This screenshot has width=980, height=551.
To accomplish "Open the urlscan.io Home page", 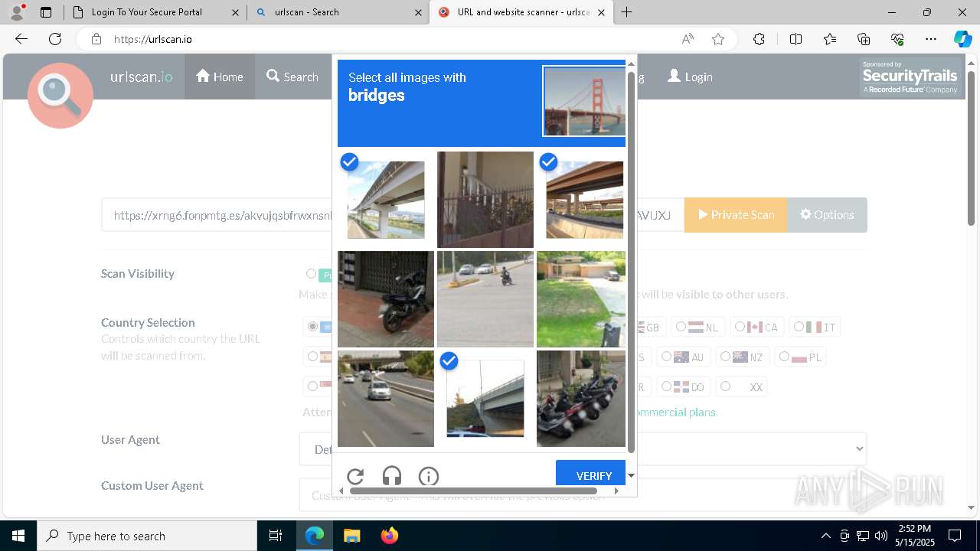I will pos(220,77).
